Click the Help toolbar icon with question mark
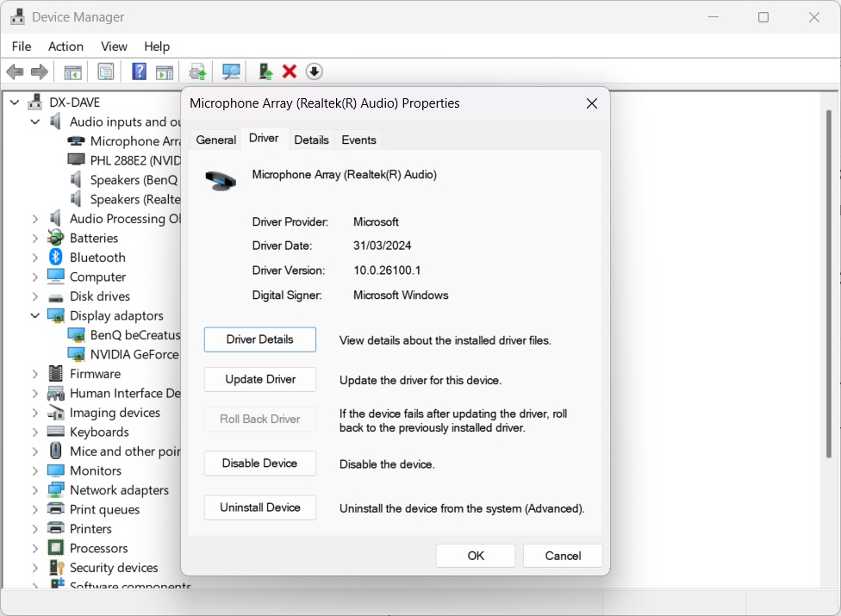The width and height of the screenshot is (841, 616). click(139, 72)
